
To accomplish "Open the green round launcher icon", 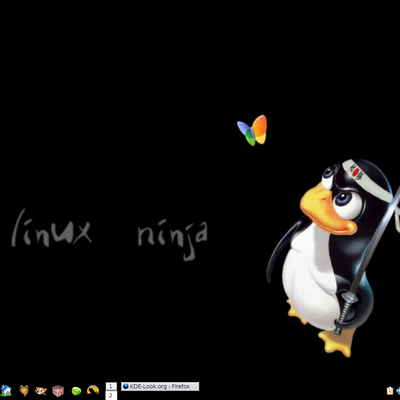I will pos(76,391).
